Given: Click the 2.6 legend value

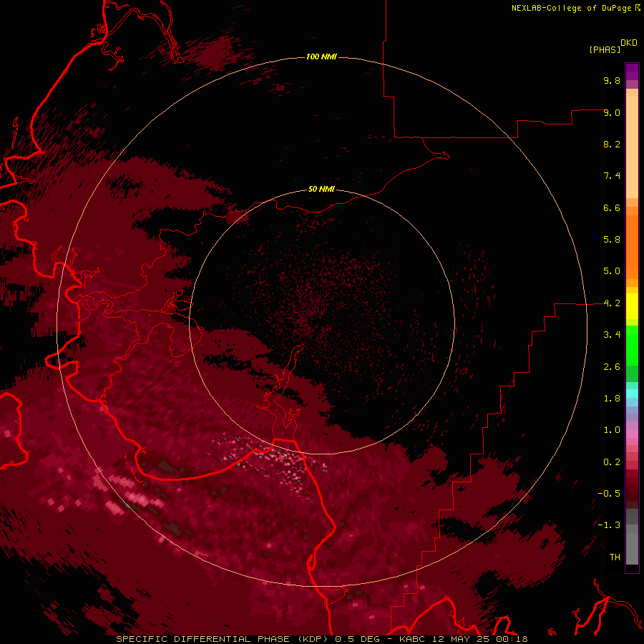Looking at the screenshot, I should coord(612,367).
